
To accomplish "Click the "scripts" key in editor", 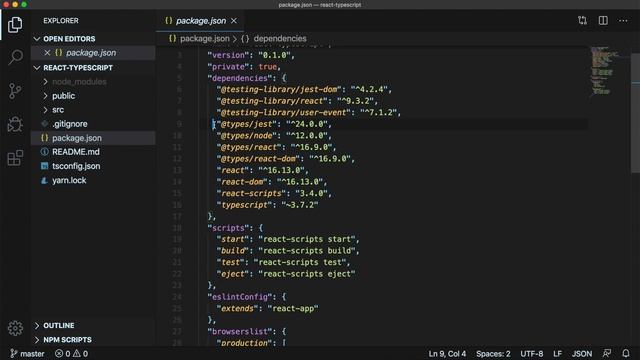I will tap(228, 228).
